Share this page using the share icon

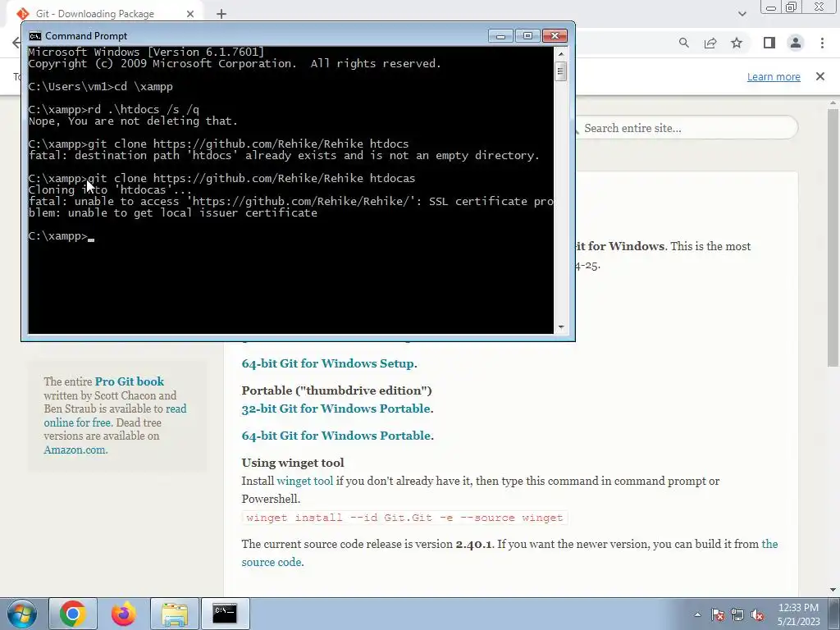click(x=710, y=43)
